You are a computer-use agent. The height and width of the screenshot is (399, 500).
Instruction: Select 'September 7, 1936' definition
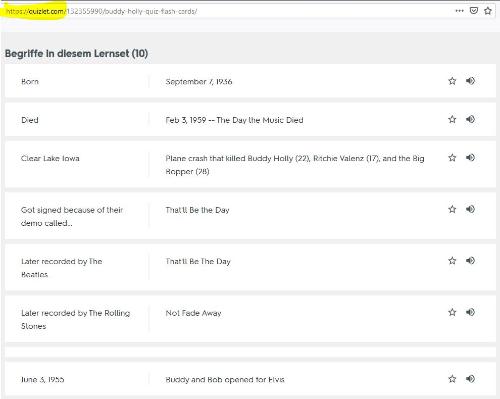(199, 82)
